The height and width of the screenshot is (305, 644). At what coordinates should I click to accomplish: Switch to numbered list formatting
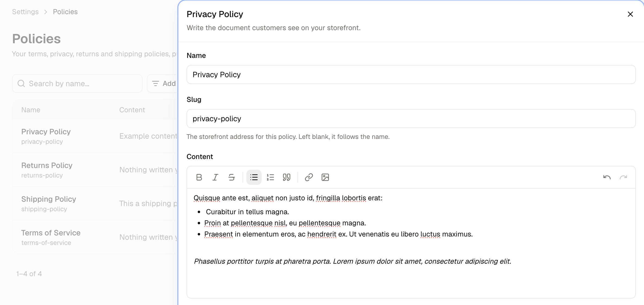[x=270, y=177]
